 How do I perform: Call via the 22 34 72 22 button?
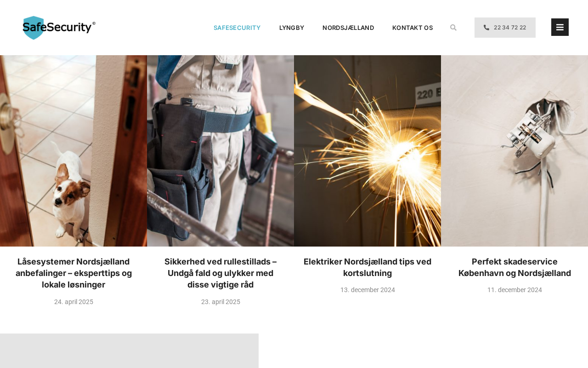505,28
